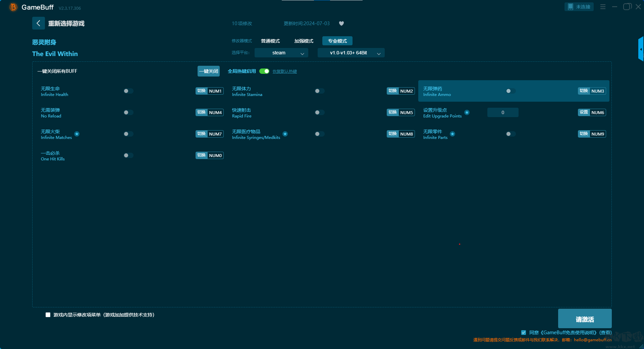
Task: Enable the One Hit Kills toggle
Action: [128, 155]
